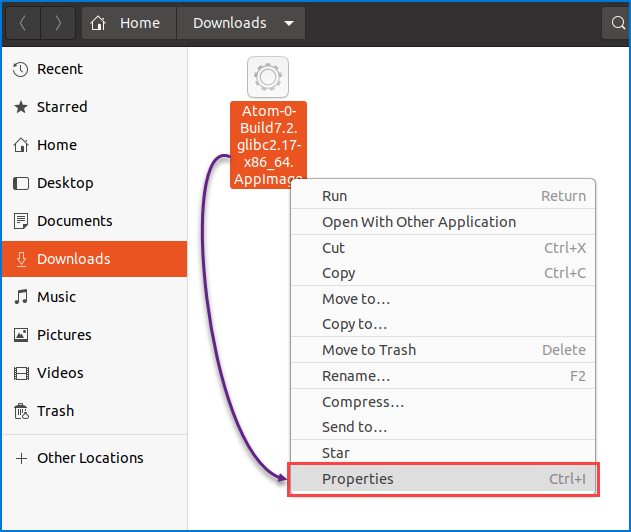Click the Atom AppImage file name label
Viewport: 631px width, 532px height.
(268, 145)
